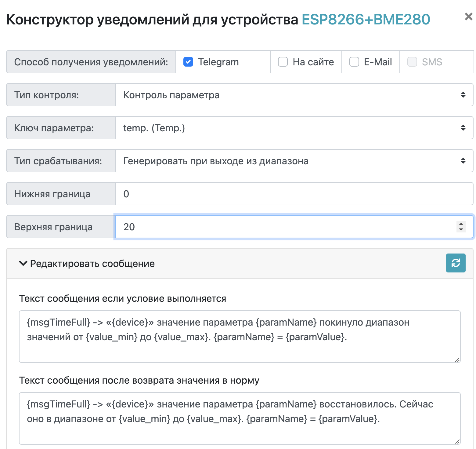The width and height of the screenshot is (476, 449).
Task: Click the return-to-normal message text area
Action: pyautogui.click(x=240, y=418)
